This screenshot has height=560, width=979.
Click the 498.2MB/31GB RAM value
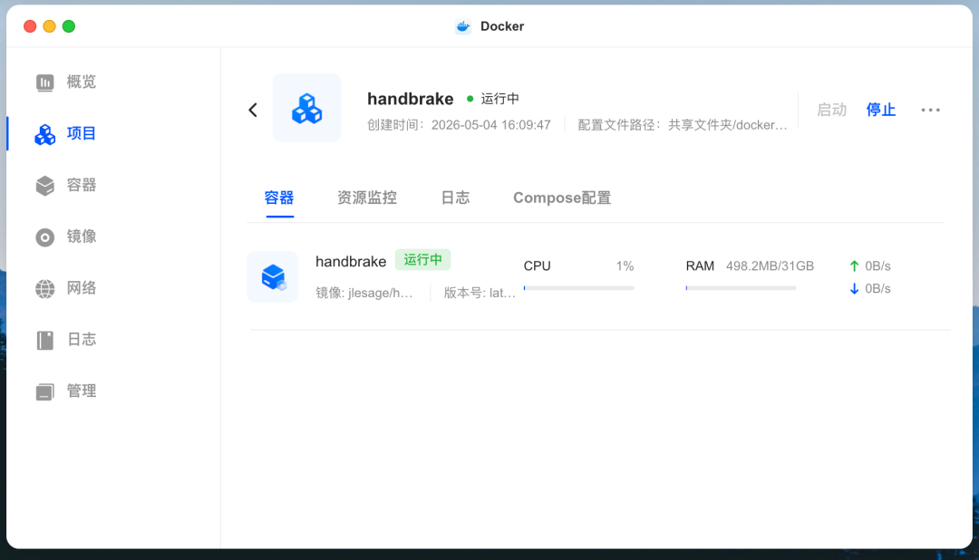(770, 266)
